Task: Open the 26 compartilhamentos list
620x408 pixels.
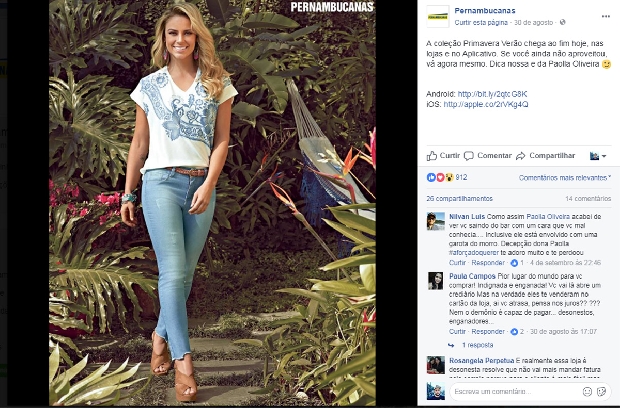Action: (459, 198)
